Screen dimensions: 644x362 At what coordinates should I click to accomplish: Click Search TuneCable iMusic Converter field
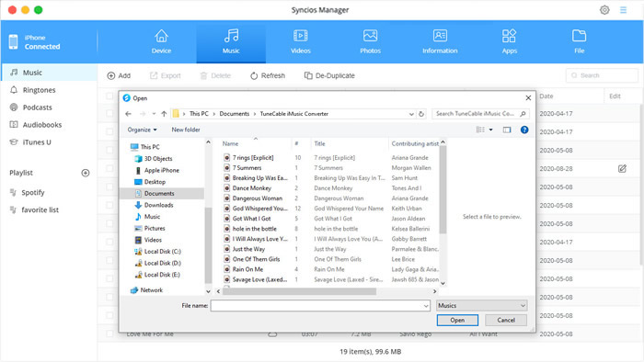tap(480, 114)
